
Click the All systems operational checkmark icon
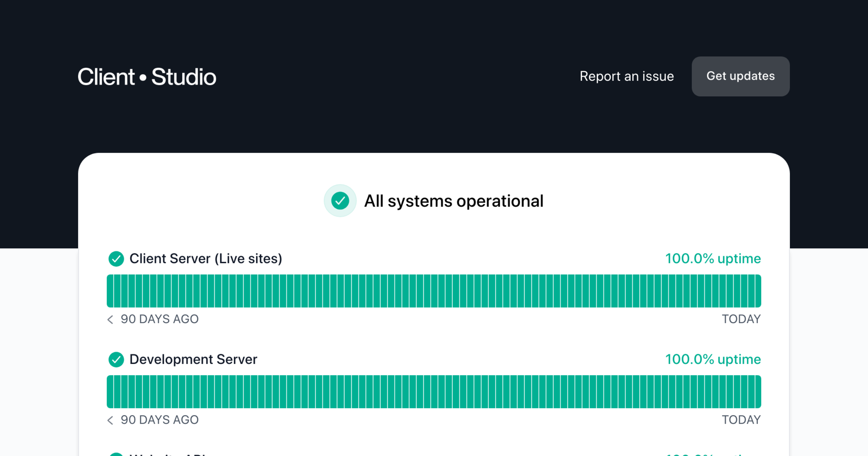(340, 201)
